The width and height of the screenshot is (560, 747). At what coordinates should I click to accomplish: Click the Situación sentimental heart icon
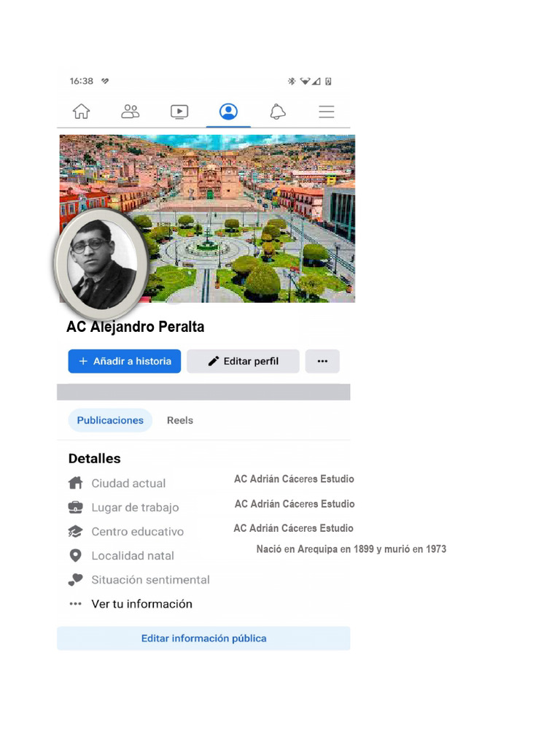tap(75, 580)
